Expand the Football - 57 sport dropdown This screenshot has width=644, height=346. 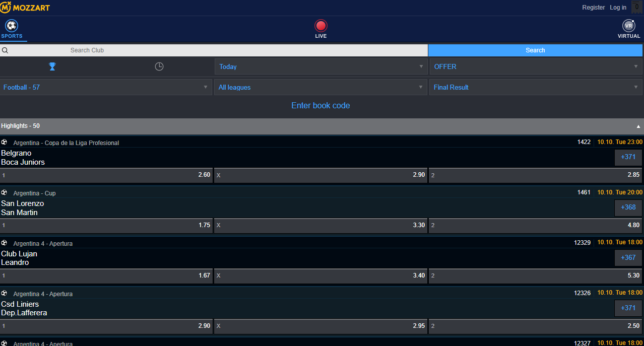point(106,87)
